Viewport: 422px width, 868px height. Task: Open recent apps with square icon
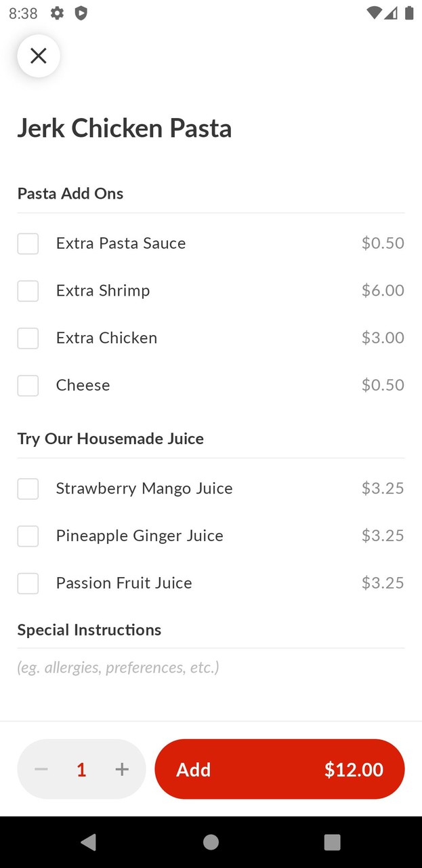[332, 842]
